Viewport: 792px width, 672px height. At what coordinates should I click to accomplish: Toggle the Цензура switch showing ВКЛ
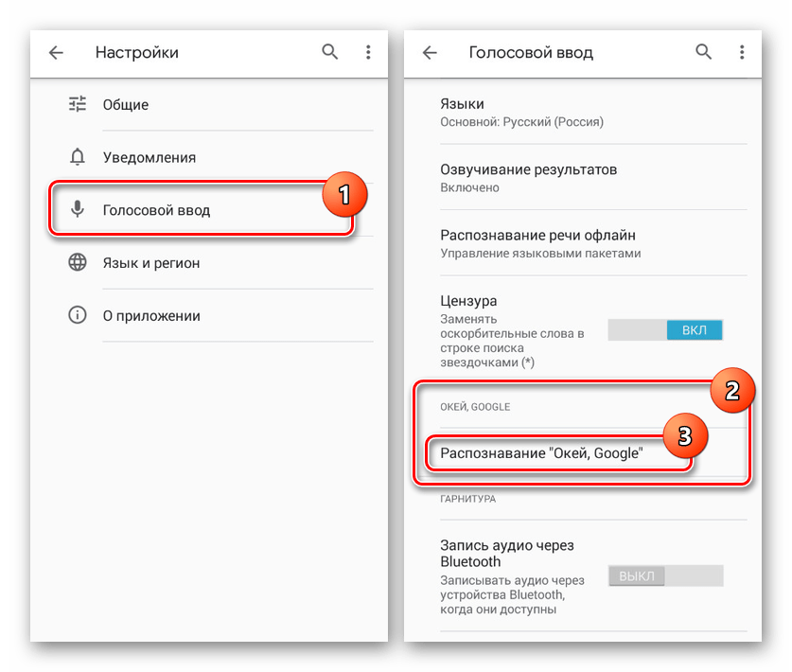pos(665,330)
